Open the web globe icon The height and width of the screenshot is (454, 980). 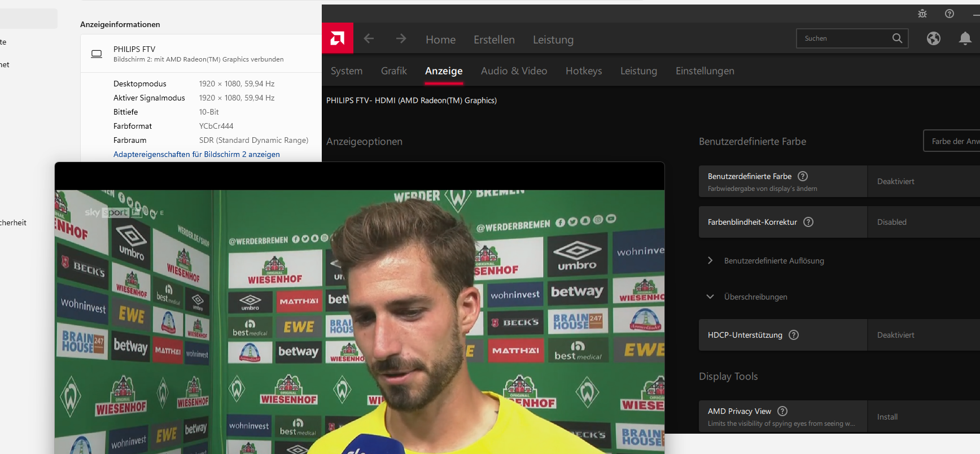pyautogui.click(x=934, y=38)
